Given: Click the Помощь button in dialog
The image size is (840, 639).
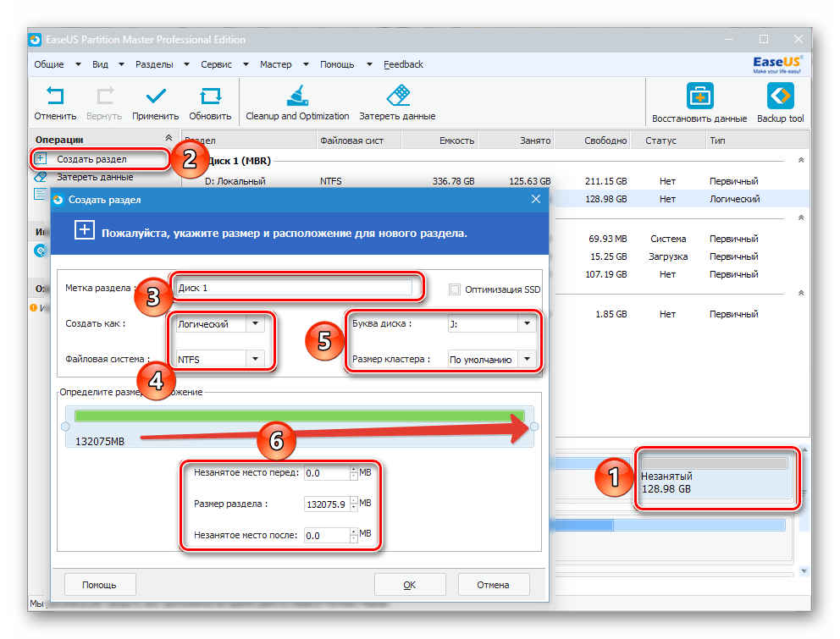Looking at the screenshot, I should [100, 584].
